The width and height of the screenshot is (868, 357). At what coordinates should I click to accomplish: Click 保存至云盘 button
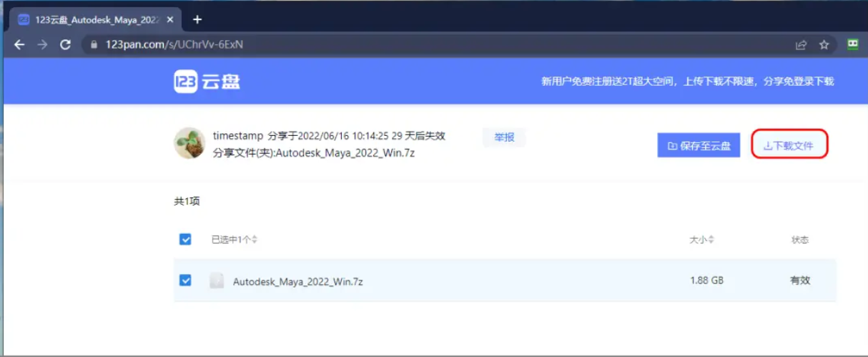(699, 145)
